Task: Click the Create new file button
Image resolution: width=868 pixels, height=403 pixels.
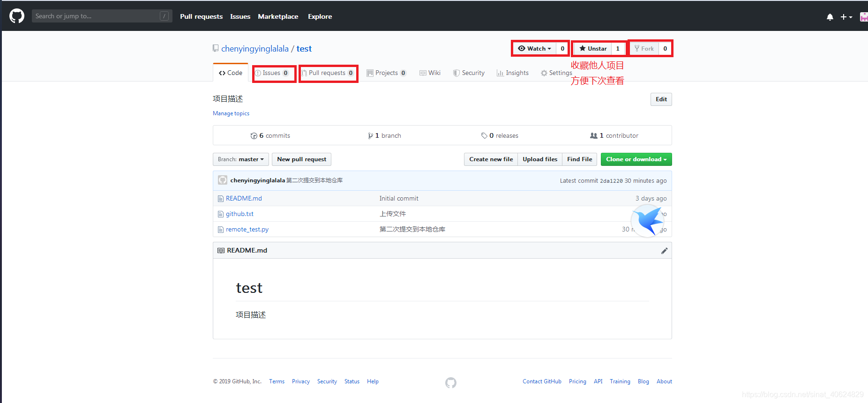Action: pos(491,159)
